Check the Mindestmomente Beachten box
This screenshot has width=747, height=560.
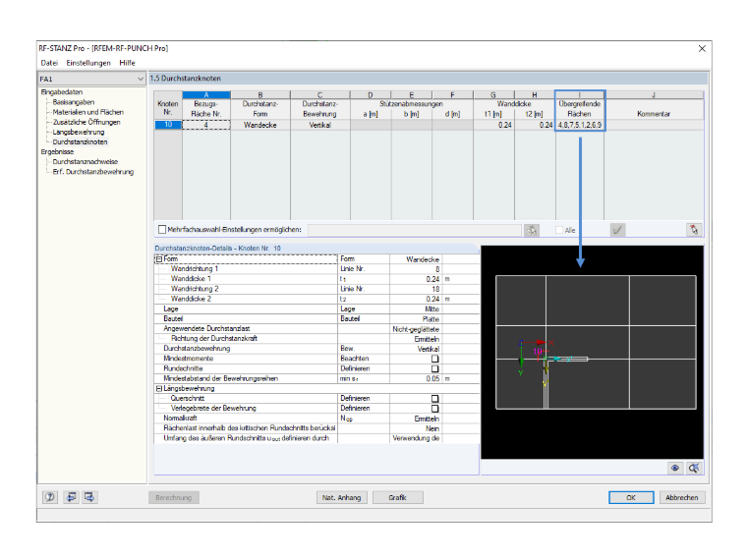(x=435, y=359)
